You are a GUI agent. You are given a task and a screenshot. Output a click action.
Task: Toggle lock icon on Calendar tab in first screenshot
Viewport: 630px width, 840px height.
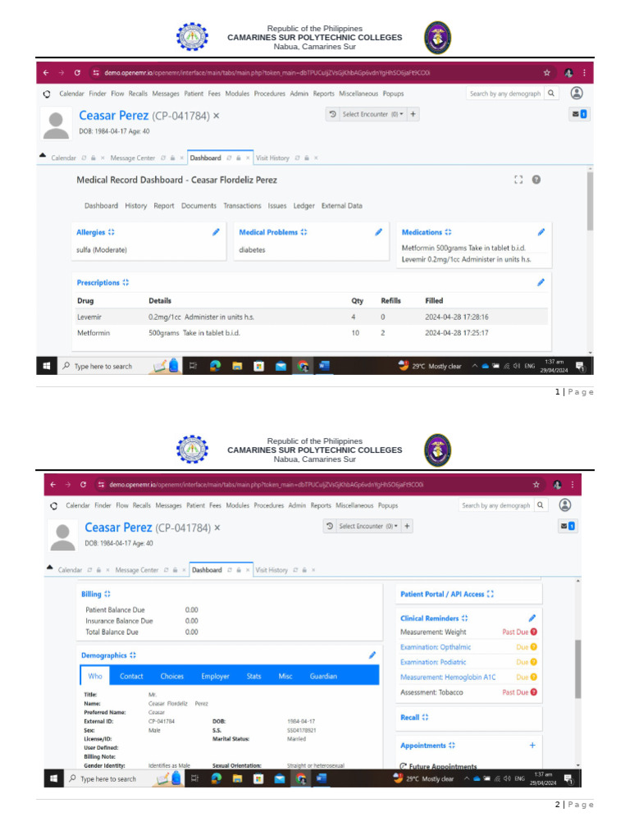[x=94, y=158]
